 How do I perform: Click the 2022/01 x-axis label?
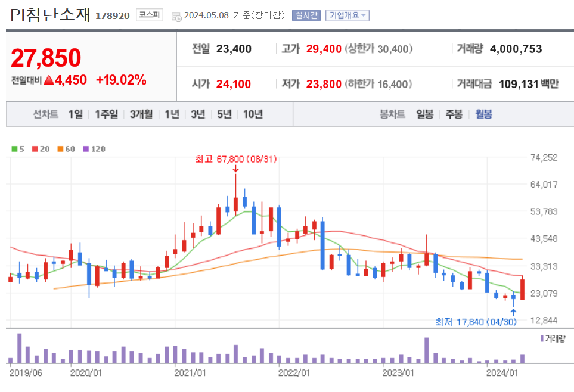(294, 373)
